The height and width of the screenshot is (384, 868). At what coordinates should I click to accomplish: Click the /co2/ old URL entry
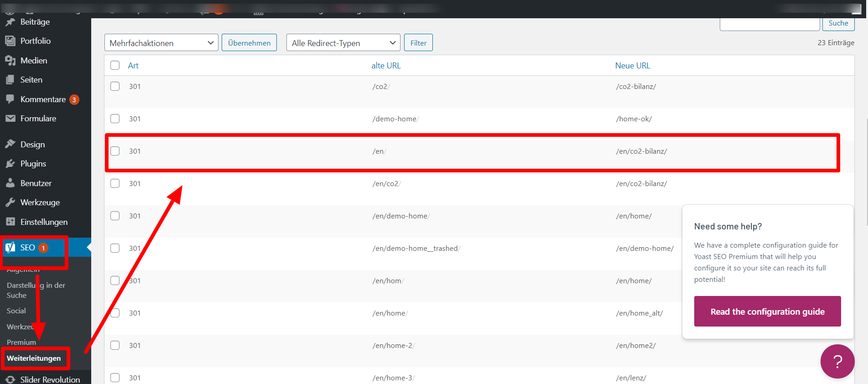[381, 87]
